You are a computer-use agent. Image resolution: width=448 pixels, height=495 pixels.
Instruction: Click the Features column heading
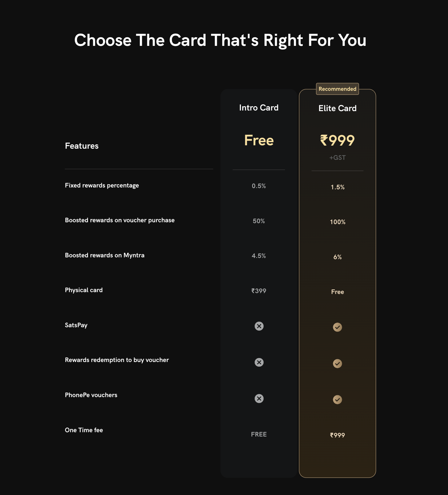point(82,146)
